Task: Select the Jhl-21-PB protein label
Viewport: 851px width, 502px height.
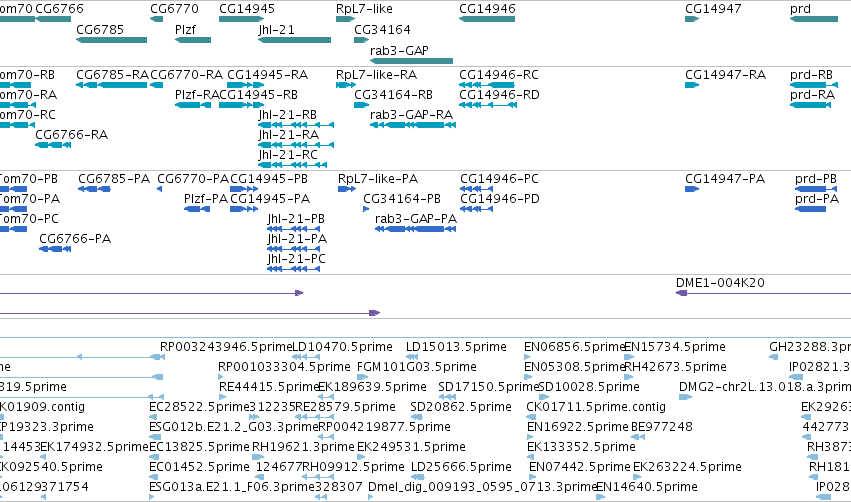Action: (x=296, y=219)
